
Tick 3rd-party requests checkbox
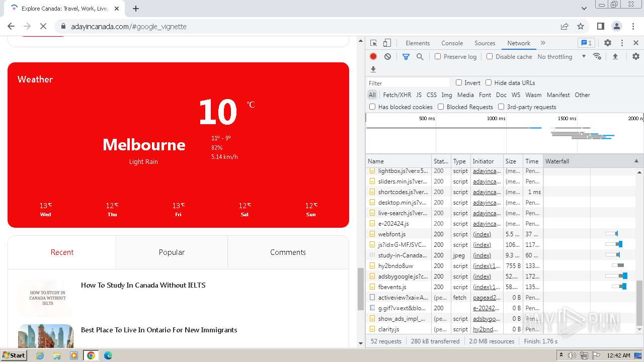[501, 107]
